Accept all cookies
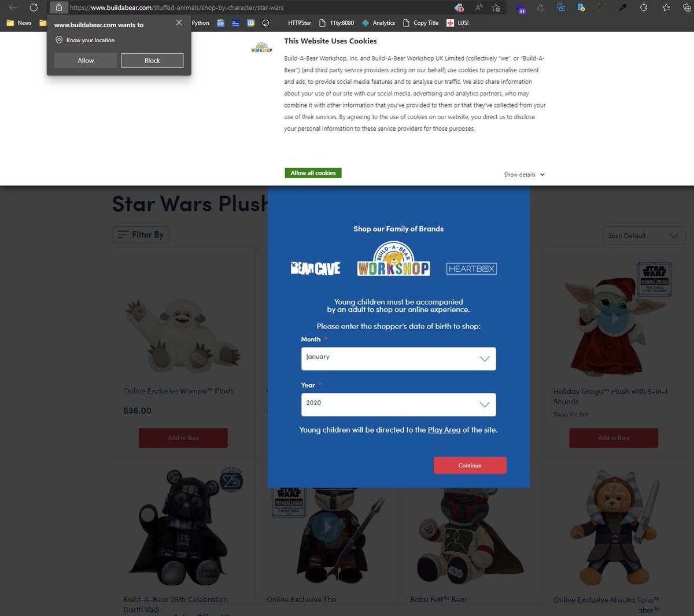Screen dimensions: 694x616 coord(313,173)
